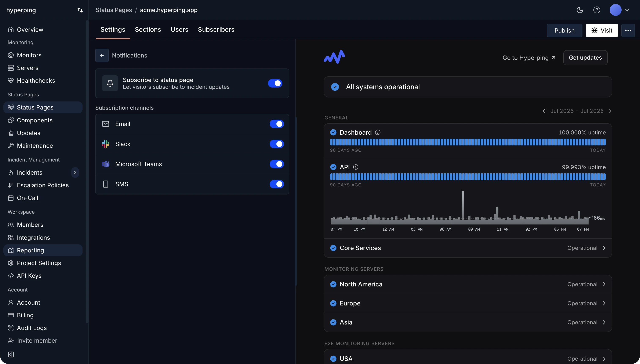Disable the Email subscription channel
The width and height of the screenshot is (640, 364).
point(277,124)
